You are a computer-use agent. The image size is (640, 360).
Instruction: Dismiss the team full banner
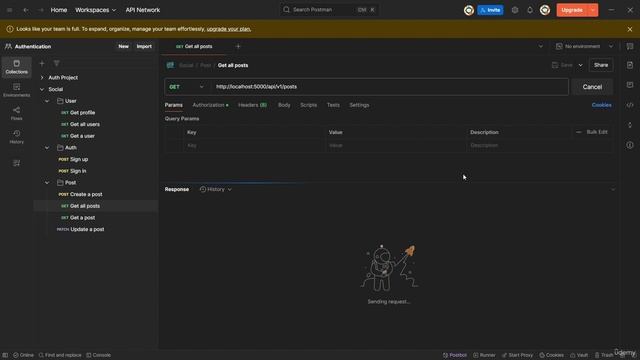[630, 29]
